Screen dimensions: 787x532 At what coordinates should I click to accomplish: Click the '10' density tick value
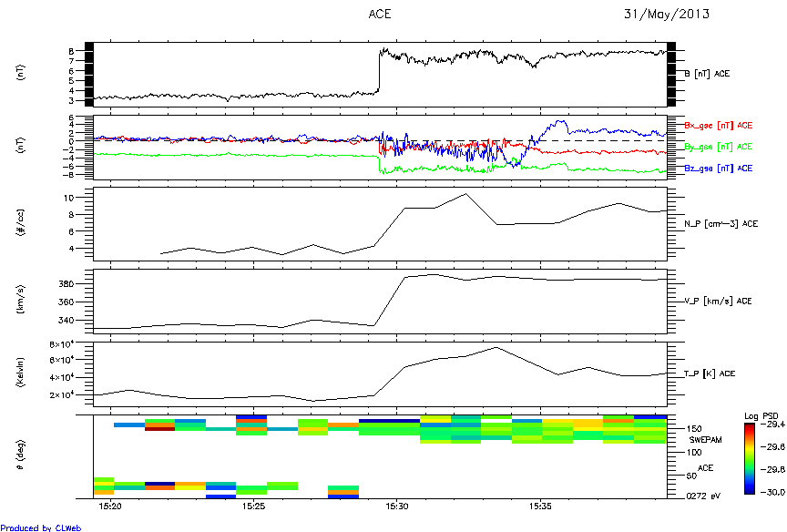[68, 199]
